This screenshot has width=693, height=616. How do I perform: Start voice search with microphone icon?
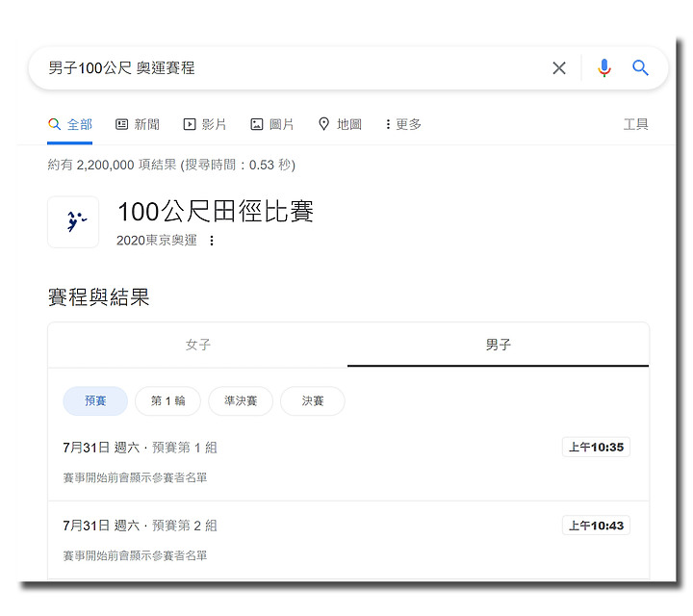pos(603,68)
